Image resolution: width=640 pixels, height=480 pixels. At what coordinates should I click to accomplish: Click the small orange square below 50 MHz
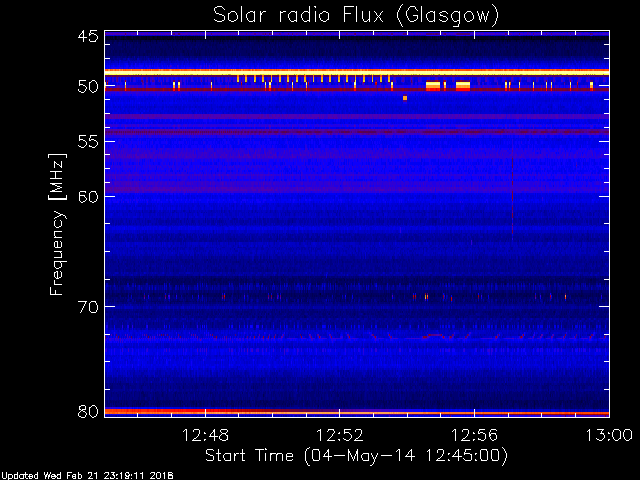click(x=405, y=98)
